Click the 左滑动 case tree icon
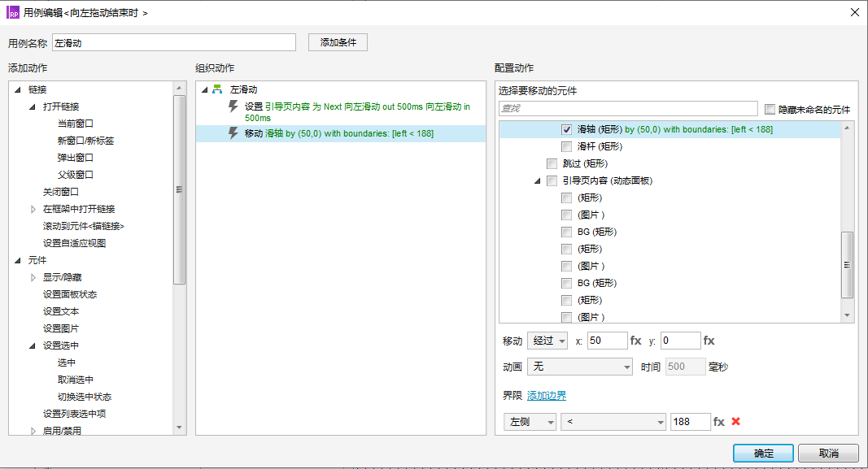Viewport: 868px width, 469px height. 217,89
